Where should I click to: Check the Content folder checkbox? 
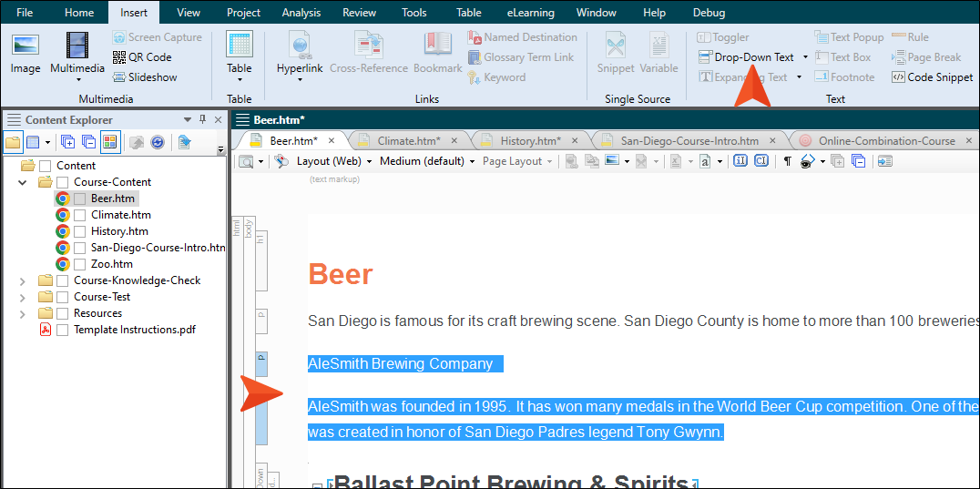45,166
